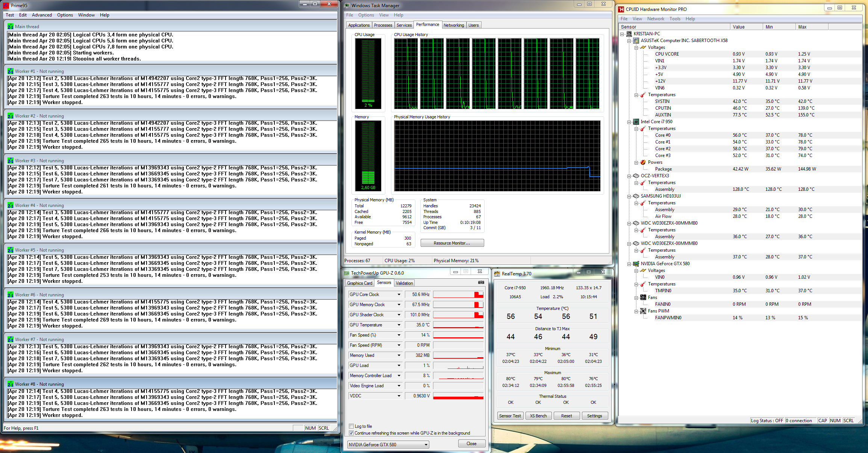
Task: Click the Package power row
Action: click(739, 169)
